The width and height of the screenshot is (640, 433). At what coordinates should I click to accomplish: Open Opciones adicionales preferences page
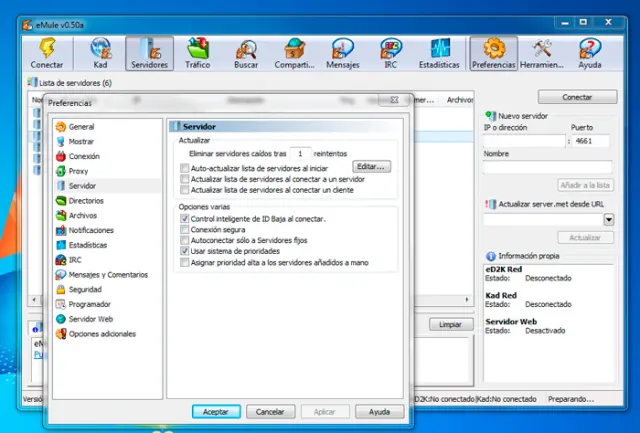[102, 334]
